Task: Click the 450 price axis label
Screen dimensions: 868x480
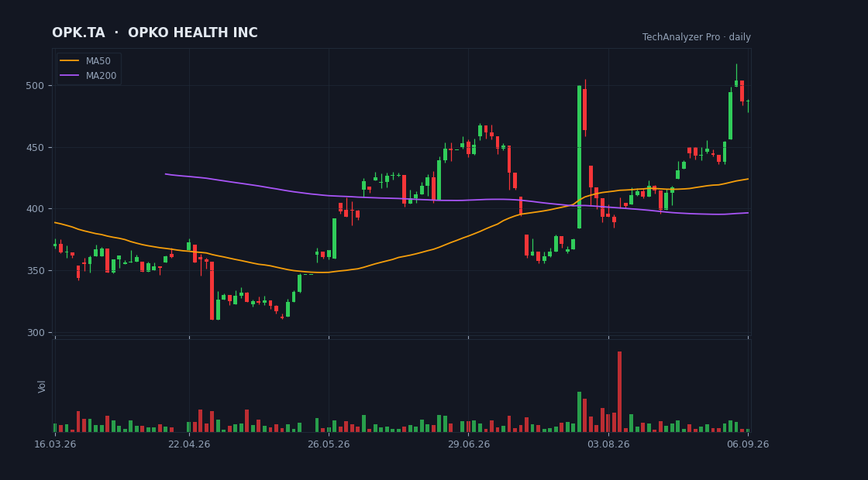Action: pyautogui.click(x=34, y=148)
